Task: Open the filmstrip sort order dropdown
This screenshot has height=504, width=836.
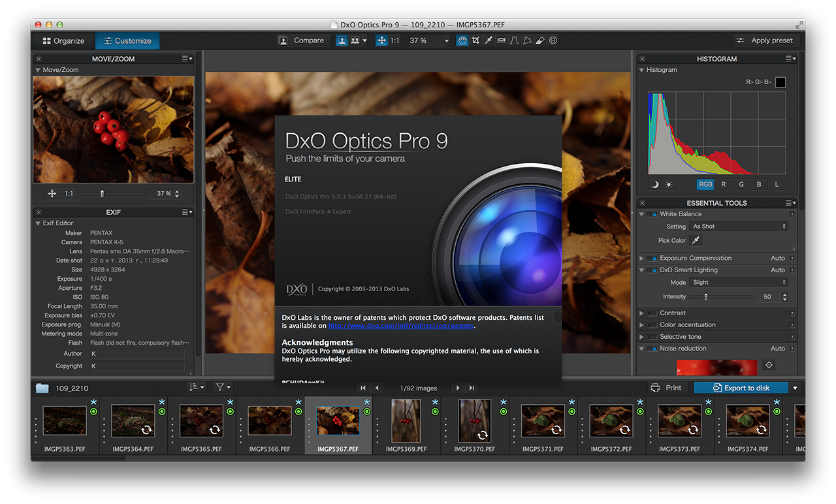Action: [197, 388]
